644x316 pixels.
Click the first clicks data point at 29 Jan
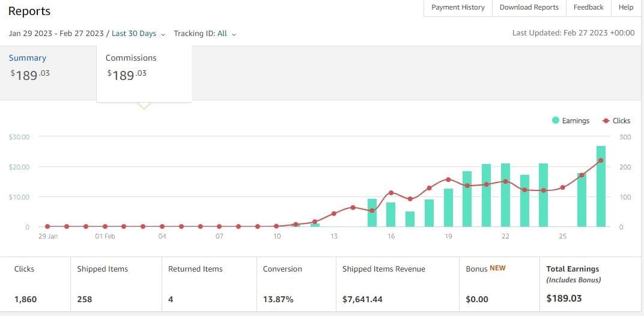pyautogui.click(x=47, y=226)
